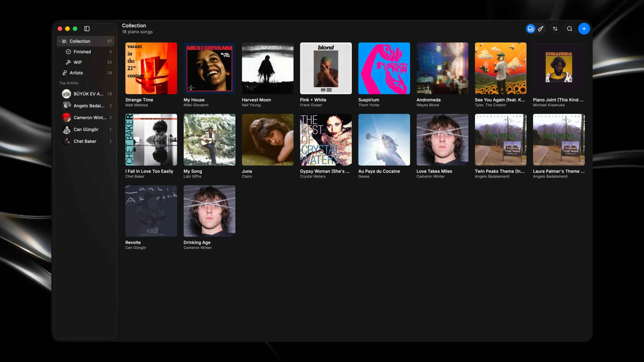Viewport: 644px width, 362px height.
Task: Open the Gypsy Woman album cover
Action: (326, 140)
